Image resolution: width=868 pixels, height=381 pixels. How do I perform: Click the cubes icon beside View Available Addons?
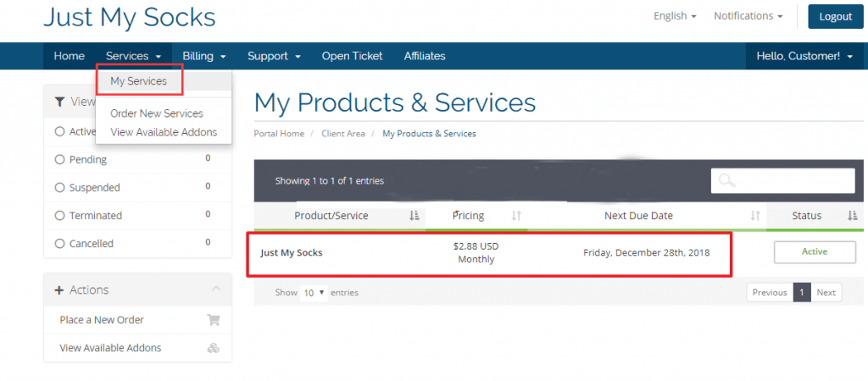pyautogui.click(x=213, y=348)
